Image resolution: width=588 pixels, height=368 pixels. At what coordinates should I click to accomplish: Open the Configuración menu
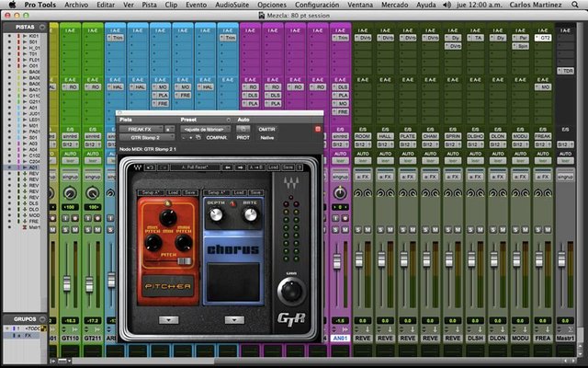tap(317, 5)
